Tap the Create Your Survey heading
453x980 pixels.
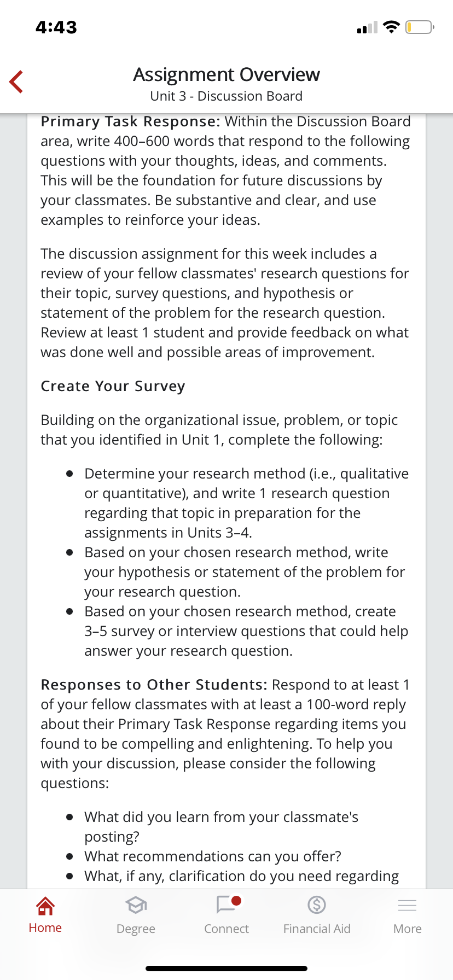tap(113, 386)
